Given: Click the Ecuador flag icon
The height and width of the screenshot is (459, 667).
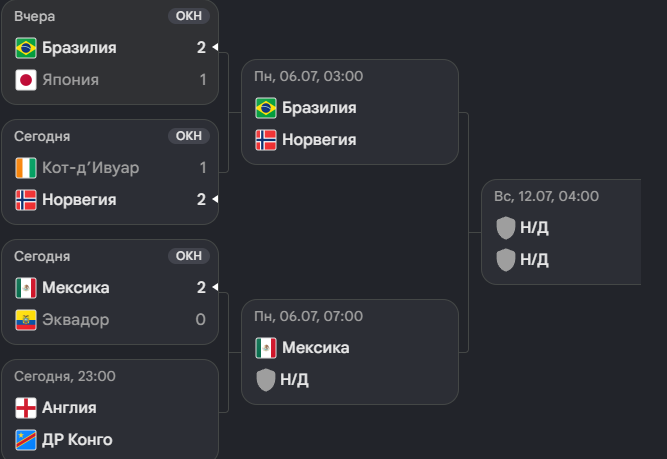Looking at the screenshot, I should click(x=26, y=320).
